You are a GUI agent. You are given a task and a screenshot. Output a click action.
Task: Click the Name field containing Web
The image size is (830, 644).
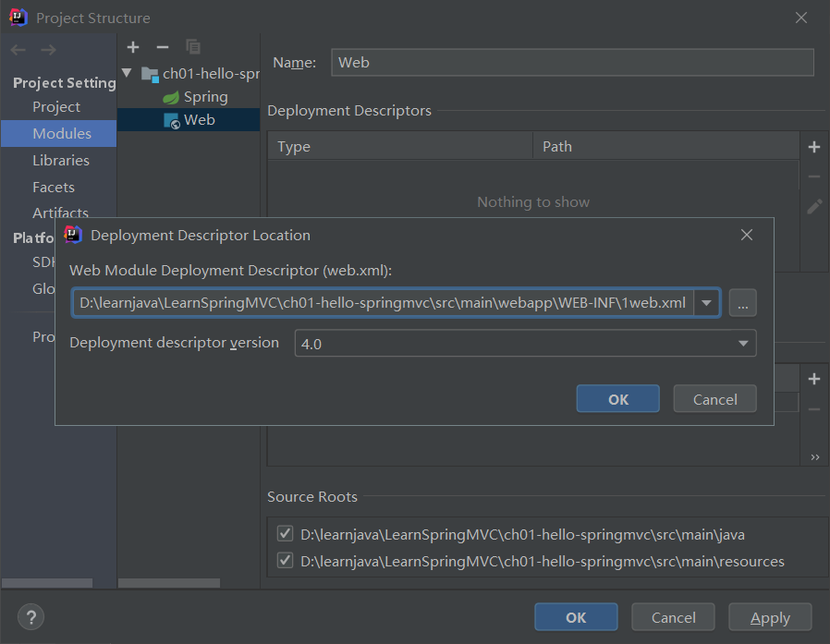(x=572, y=63)
